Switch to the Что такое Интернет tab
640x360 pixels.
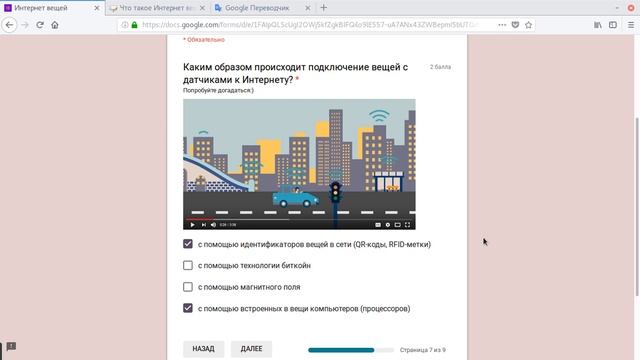158,8
